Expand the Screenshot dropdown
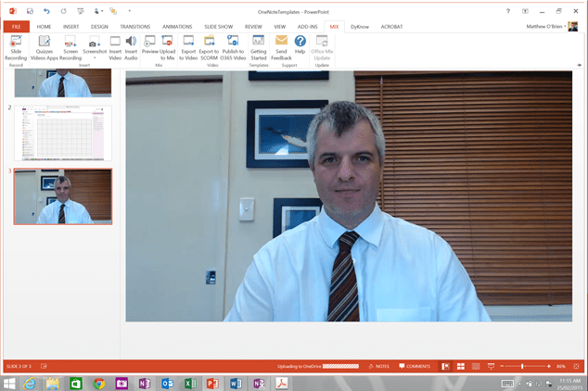The height and width of the screenshot is (391, 588). 94,57
